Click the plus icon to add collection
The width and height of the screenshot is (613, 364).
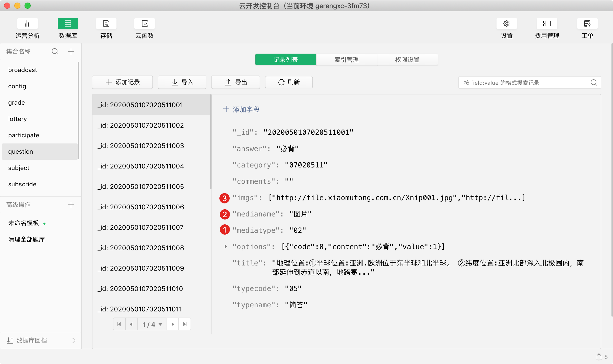71,52
